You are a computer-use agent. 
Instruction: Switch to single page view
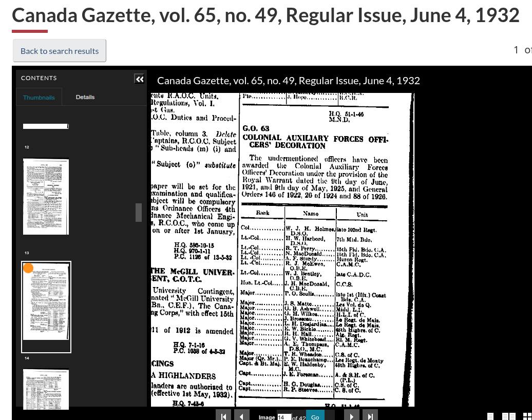pos(490,416)
